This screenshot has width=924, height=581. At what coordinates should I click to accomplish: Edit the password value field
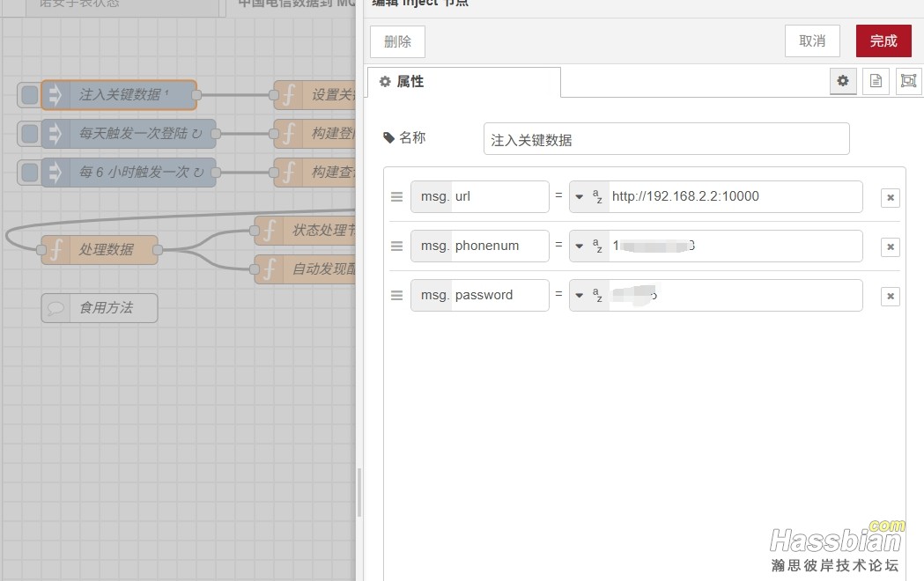tap(736, 295)
